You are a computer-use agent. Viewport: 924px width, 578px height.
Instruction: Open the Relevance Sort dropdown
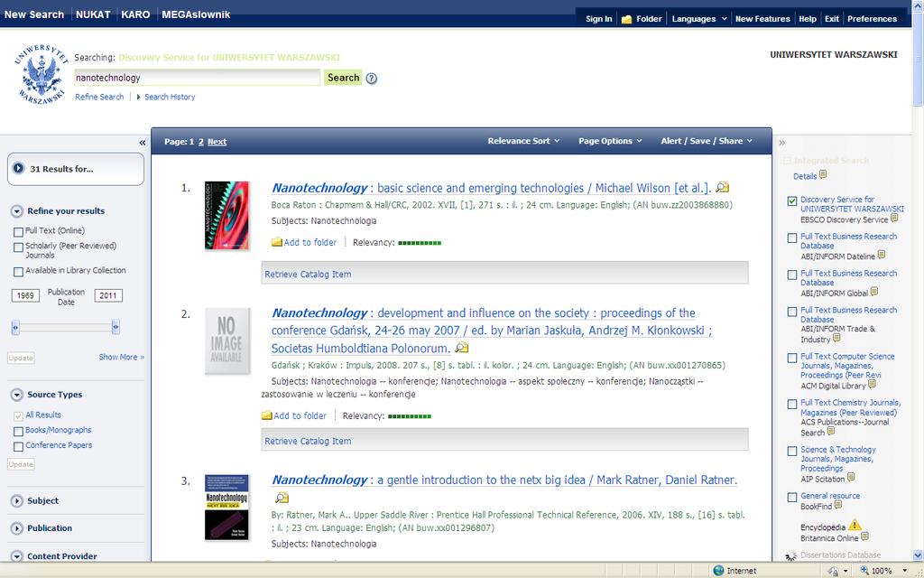click(523, 141)
